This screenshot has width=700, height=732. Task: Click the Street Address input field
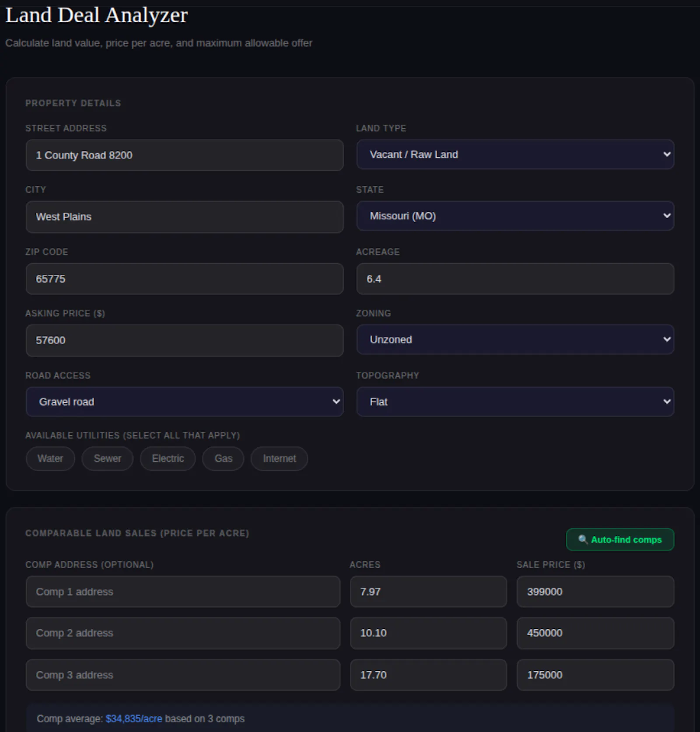pyautogui.click(x=184, y=155)
